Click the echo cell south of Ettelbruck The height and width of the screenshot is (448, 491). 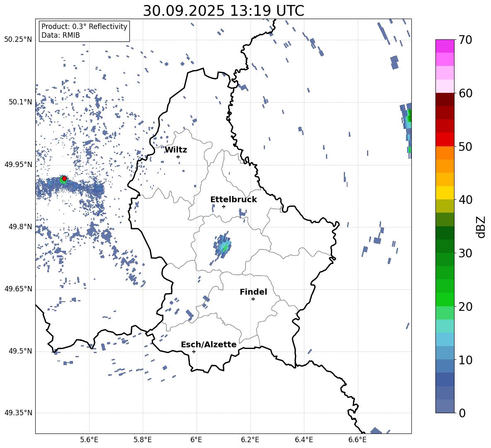tap(223, 247)
